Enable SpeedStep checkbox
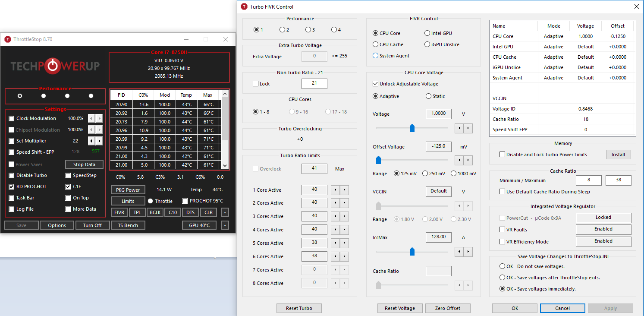This screenshot has height=316, width=644. tap(68, 175)
